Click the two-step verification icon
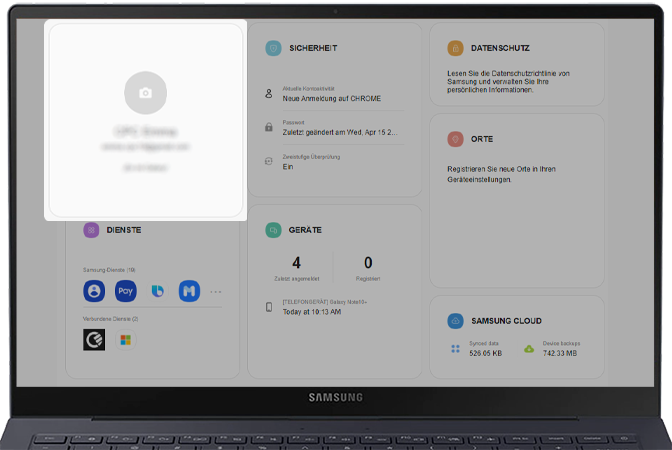 (269, 161)
